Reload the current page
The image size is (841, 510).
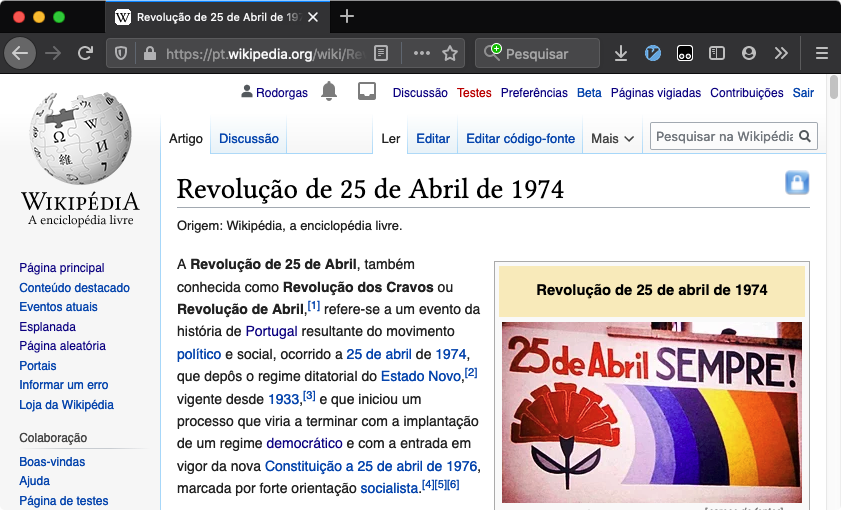(85, 53)
